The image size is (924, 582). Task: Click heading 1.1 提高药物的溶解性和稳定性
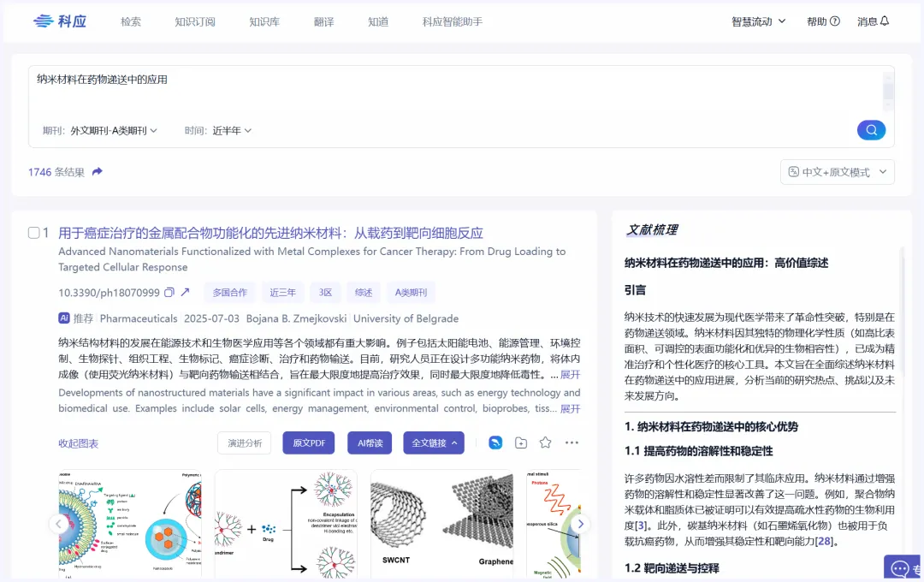point(699,451)
